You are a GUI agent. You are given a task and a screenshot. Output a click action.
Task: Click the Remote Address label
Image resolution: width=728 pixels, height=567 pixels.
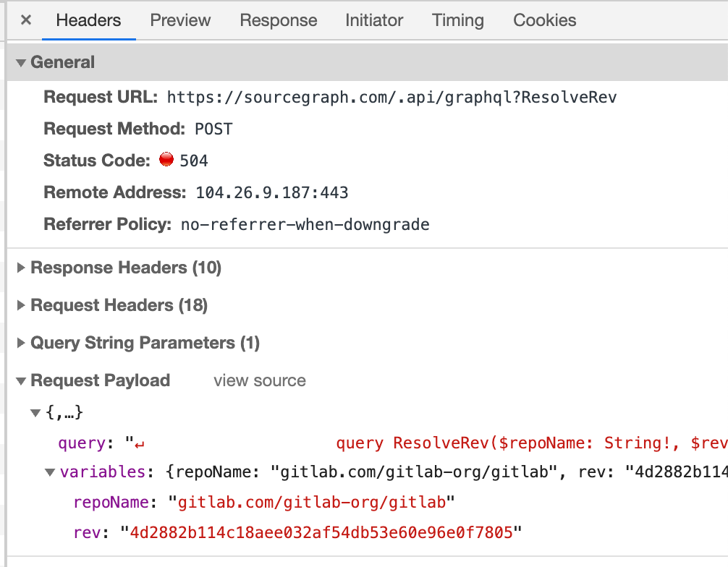point(114,192)
